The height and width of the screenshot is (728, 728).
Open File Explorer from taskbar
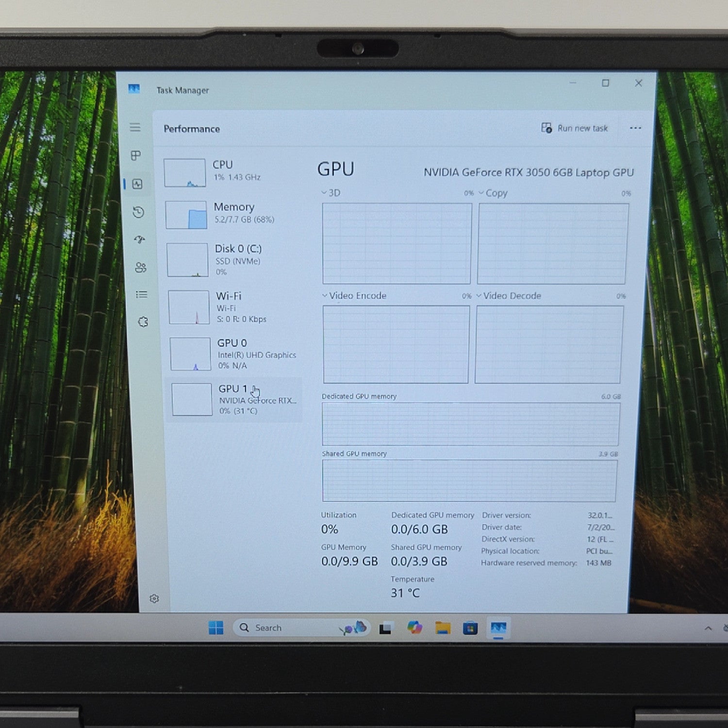tap(443, 628)
